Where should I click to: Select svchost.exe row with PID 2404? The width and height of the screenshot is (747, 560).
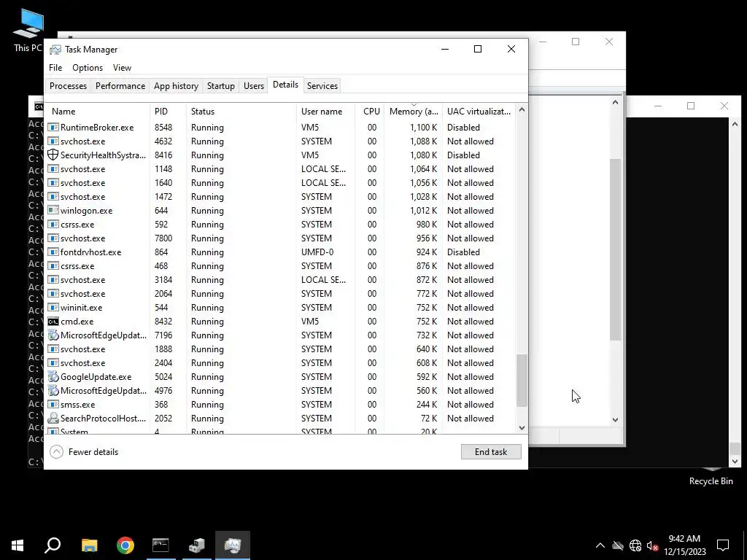click(281, 363)
